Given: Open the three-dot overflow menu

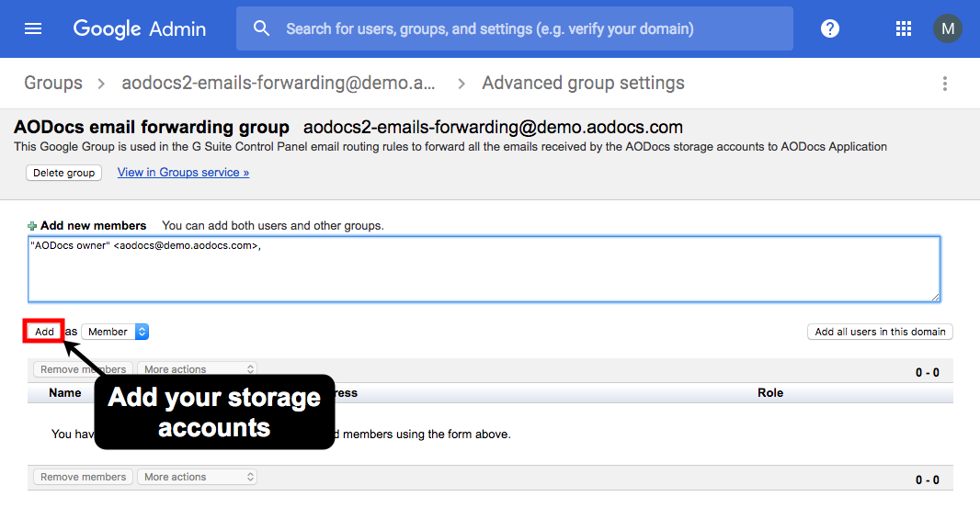Looking at the screenshot, I should (945, 84).
